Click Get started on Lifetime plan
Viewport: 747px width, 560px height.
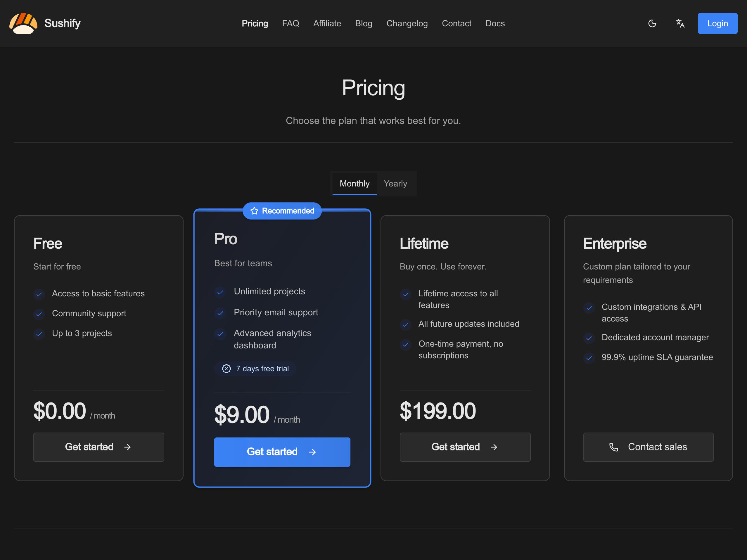click(465, 447)
